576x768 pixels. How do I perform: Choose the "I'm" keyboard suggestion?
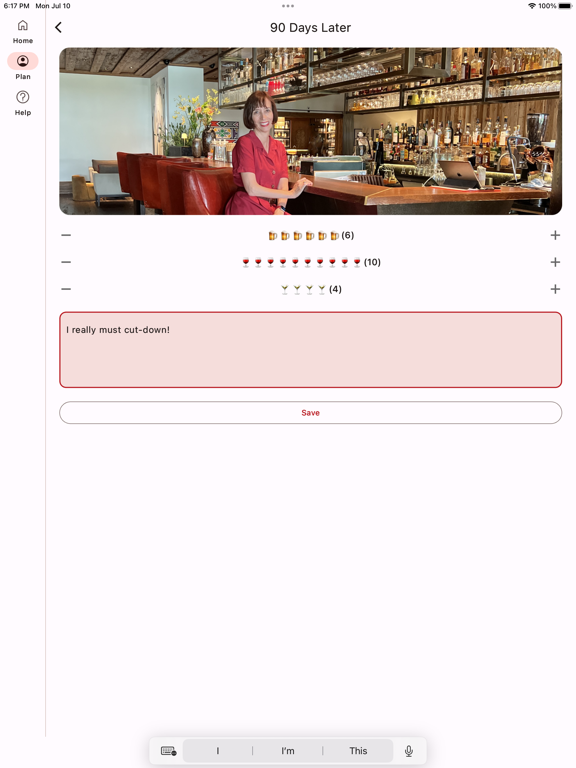288,751
